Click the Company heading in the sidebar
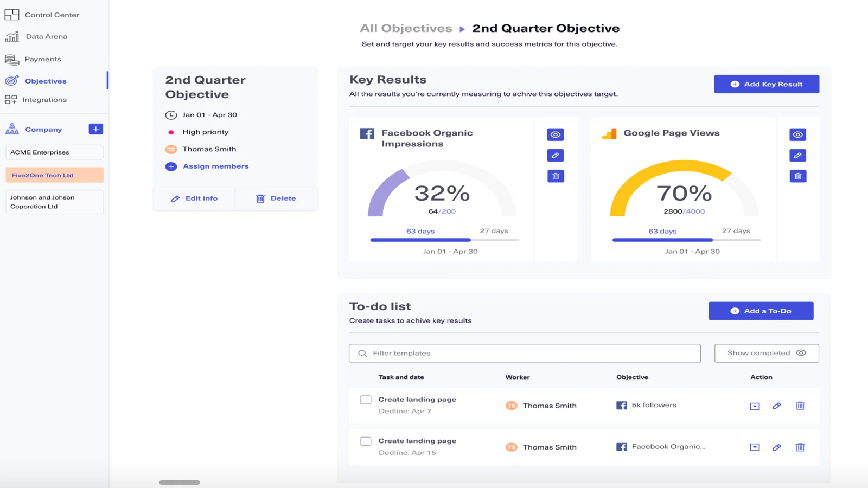This screenshot has width=868, height=488. pyautogui.click(x=43, y=130)
